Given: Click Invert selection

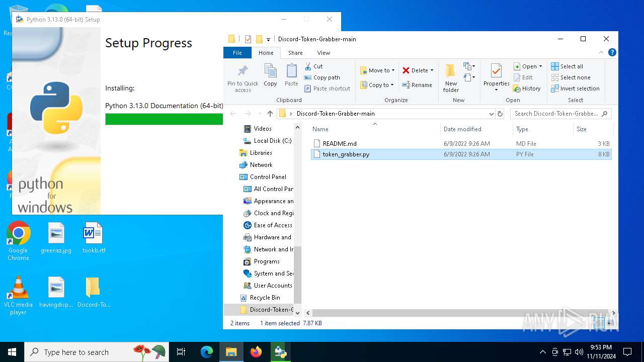Looking at the screenshot, I should tap(575, 88).
